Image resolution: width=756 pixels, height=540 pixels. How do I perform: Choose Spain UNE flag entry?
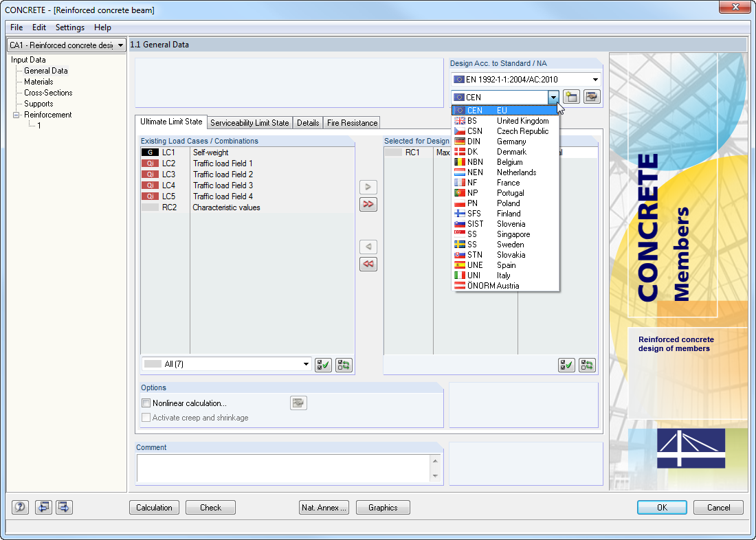[505, 265]
